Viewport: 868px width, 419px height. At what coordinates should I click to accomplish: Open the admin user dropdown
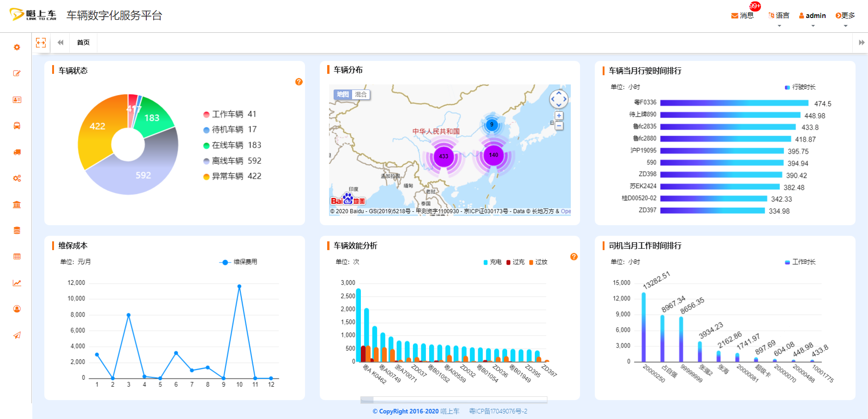pos(812,16)
